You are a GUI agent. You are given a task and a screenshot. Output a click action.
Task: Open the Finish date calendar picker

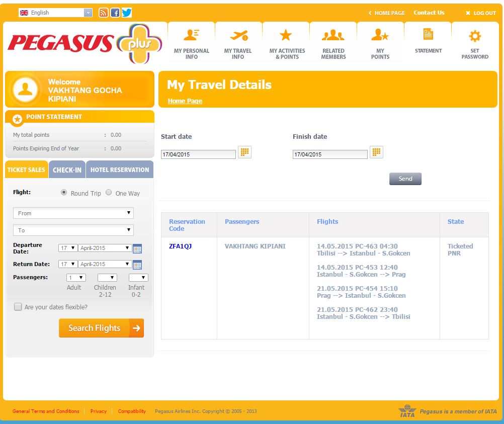click(x=376, y=152)
